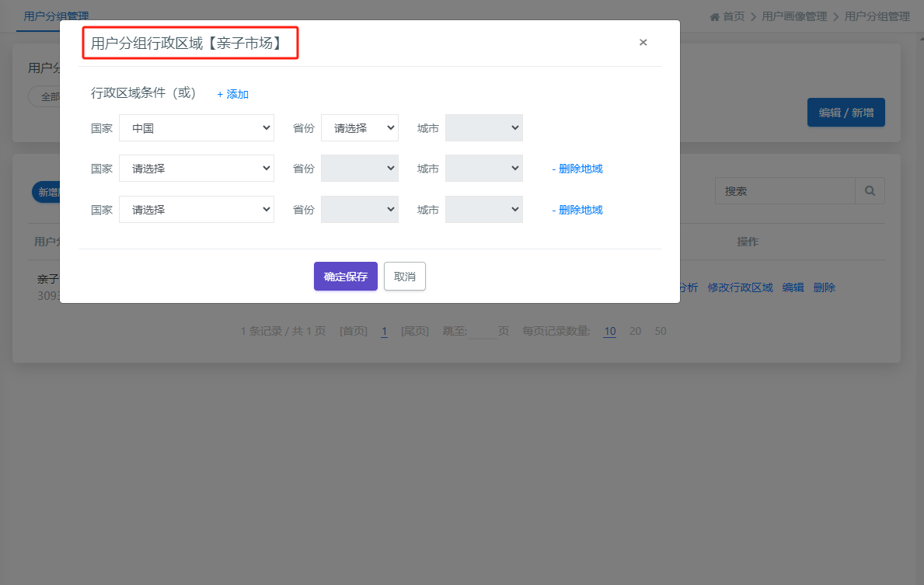Click the 行政区域条件（或） label
The image size is (924, 585).
143,93
